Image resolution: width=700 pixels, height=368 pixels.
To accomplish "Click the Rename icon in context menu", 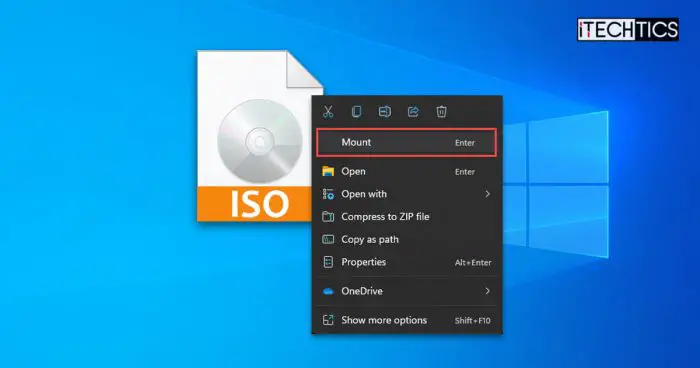I will coord(385,112).
